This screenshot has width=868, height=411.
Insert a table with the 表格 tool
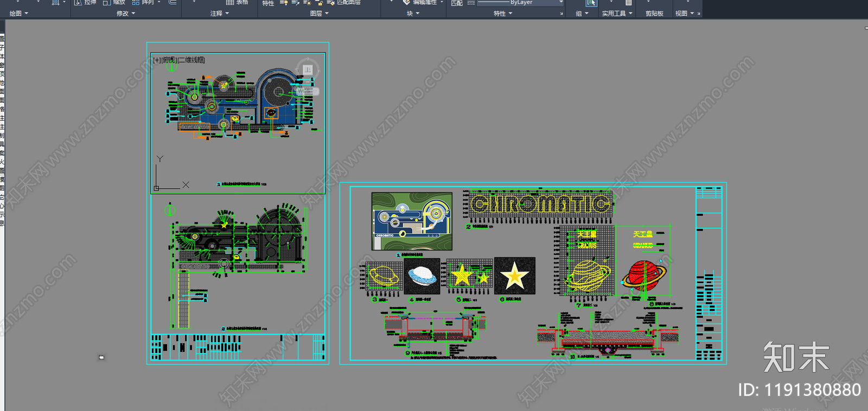[237, 2]
